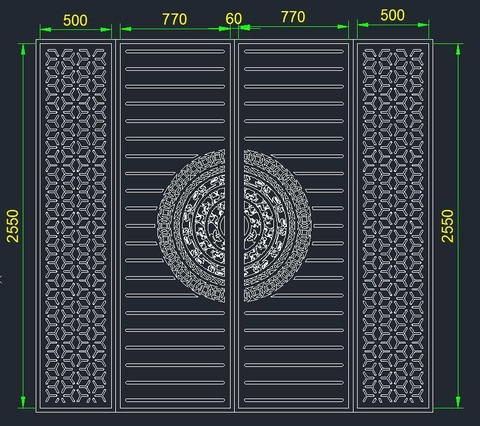Viewport: 480px width, 426px height.
Task: Select the 60 dimension text
Action: click(x=234, y=19)
